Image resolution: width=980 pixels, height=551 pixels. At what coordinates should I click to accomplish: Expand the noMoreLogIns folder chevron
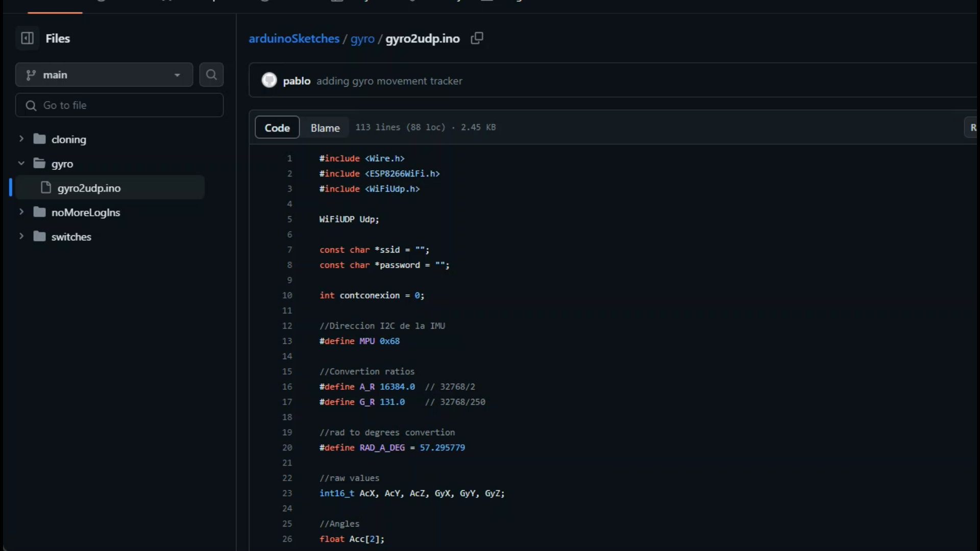click(21, 212)
